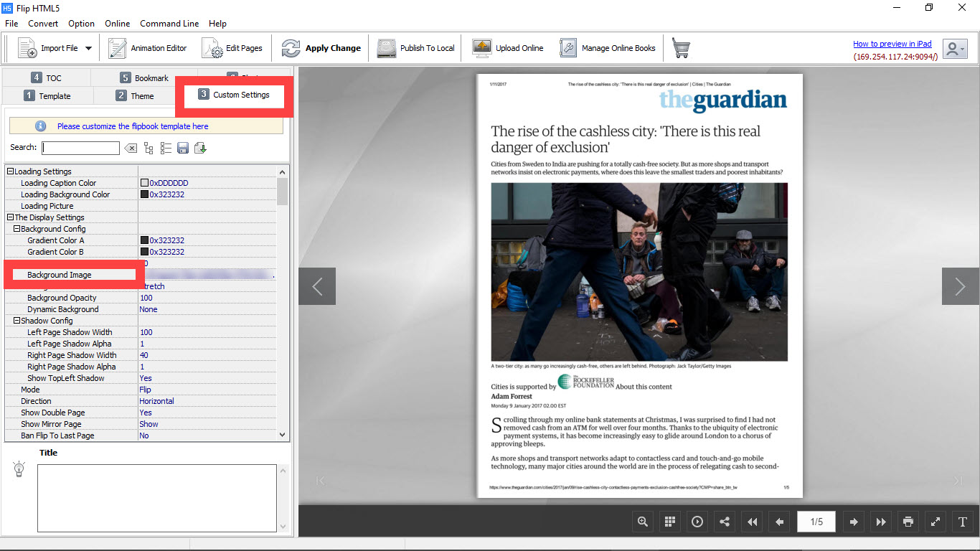Jump to first page with double-left arrows
The width and height of the screenshot is (980, 551).
click(752, 522)
